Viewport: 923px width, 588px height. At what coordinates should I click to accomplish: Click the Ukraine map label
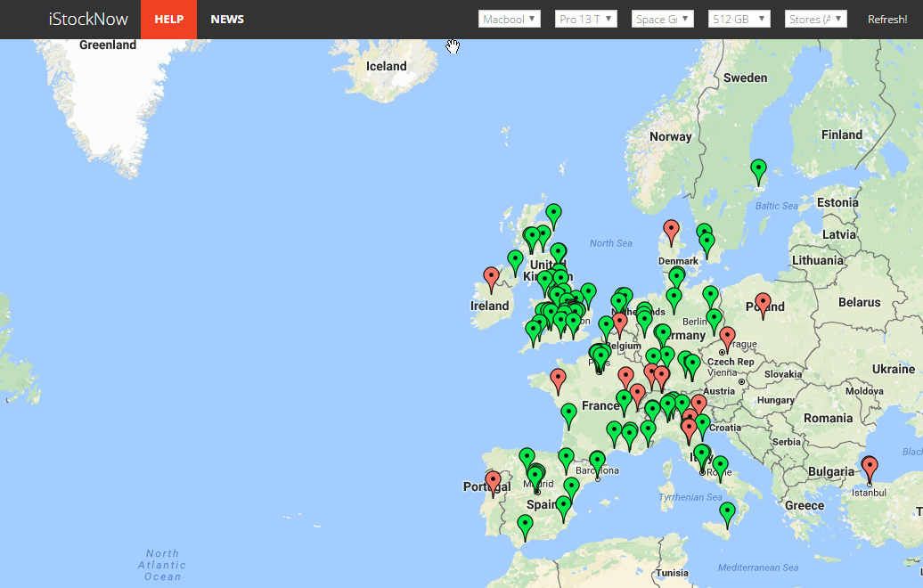894,369
